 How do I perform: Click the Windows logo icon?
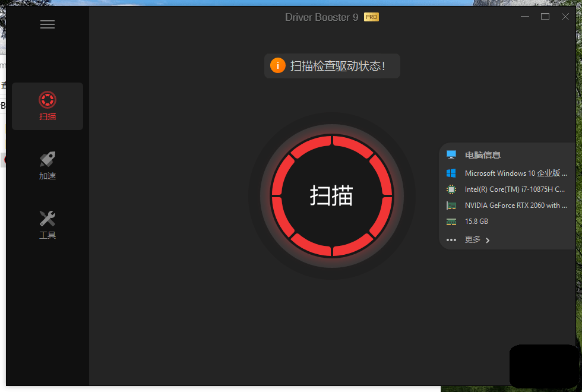click(451, 173)
